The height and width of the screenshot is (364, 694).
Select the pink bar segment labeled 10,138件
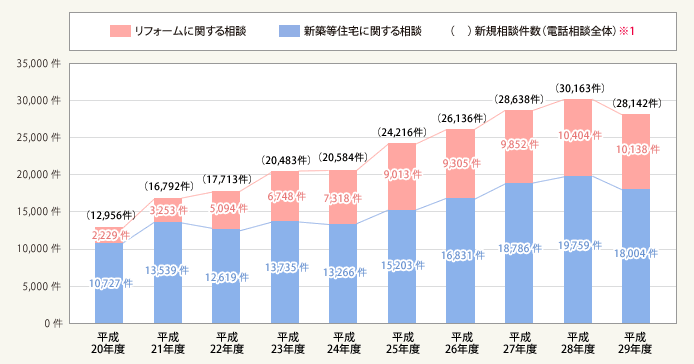(x=636, y=152)
